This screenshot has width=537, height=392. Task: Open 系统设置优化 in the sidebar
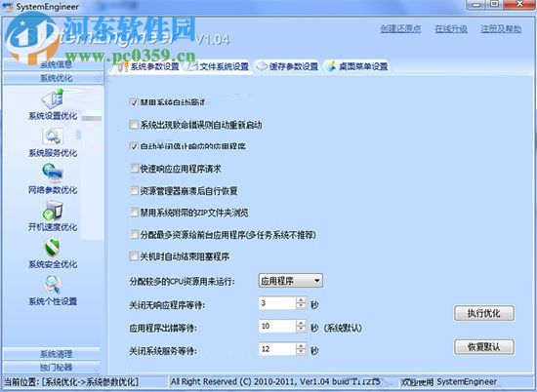tap(53, 104)
